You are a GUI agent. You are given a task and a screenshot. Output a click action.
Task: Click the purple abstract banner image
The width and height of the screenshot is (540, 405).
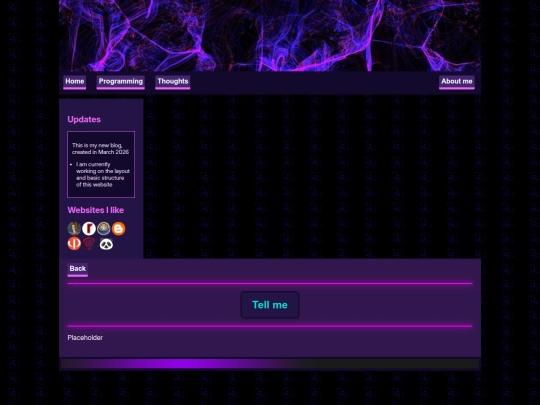(270, 35)
